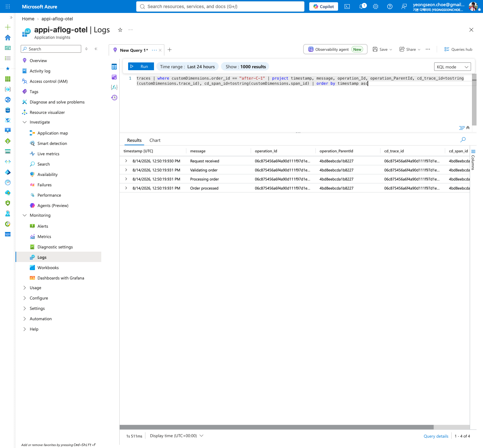Open Home icon in left portal rail
The width and height of the screenshot is (483, 448).
8,38
